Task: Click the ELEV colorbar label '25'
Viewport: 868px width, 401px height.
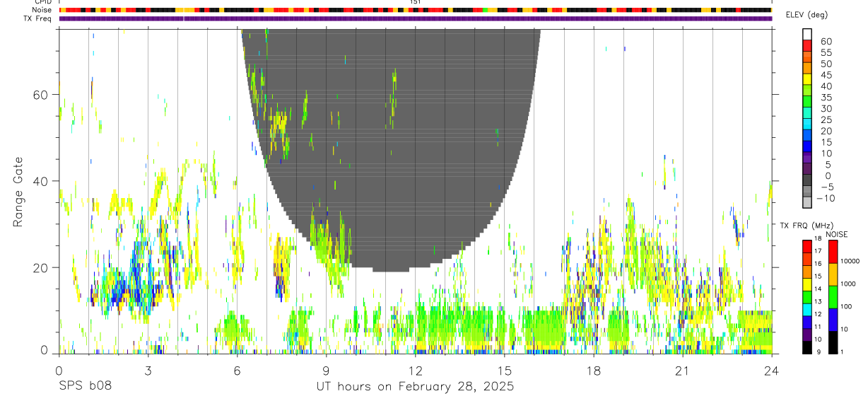Action: 826,120
